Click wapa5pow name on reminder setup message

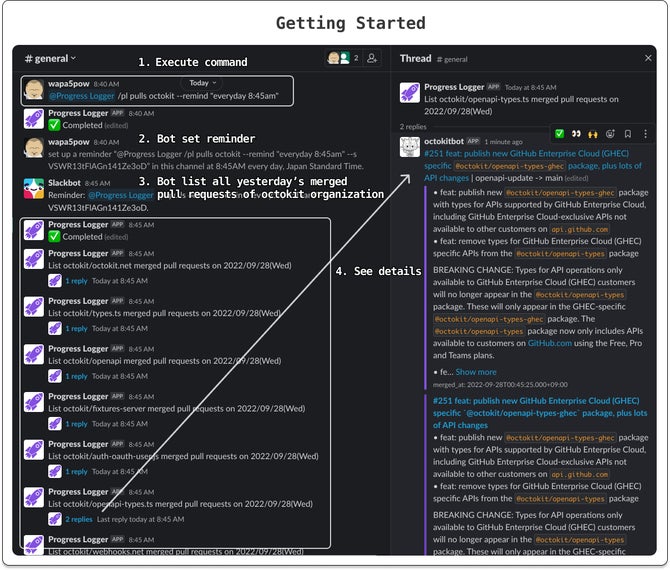69,142
